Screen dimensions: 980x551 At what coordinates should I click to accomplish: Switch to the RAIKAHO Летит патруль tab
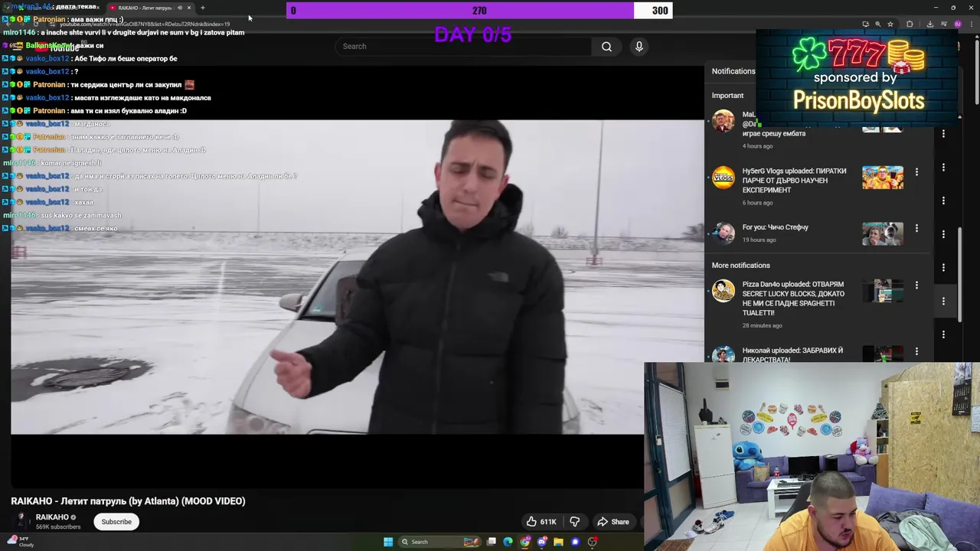(145, 8)
